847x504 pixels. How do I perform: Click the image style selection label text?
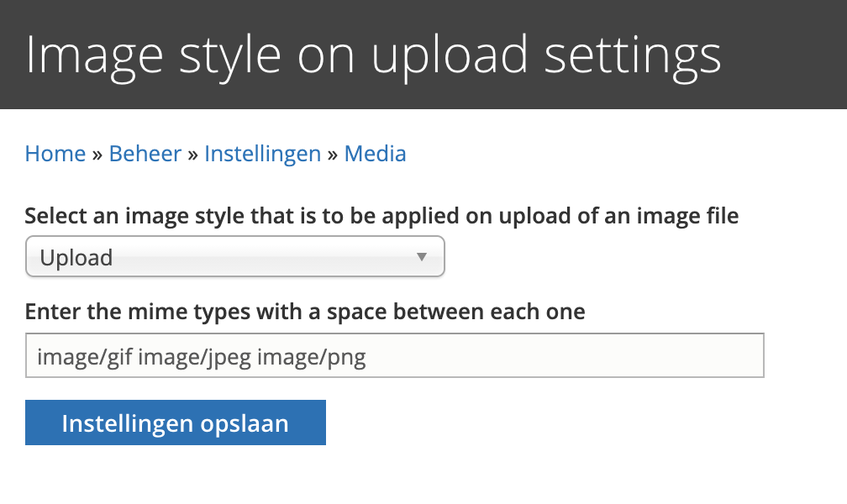click(x=381, y=216)
